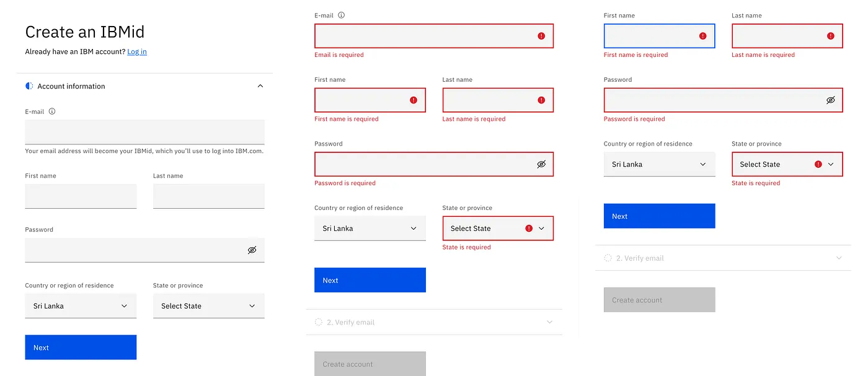
Task: Click greyed Create account button in middle form
Action: point(370,364)
